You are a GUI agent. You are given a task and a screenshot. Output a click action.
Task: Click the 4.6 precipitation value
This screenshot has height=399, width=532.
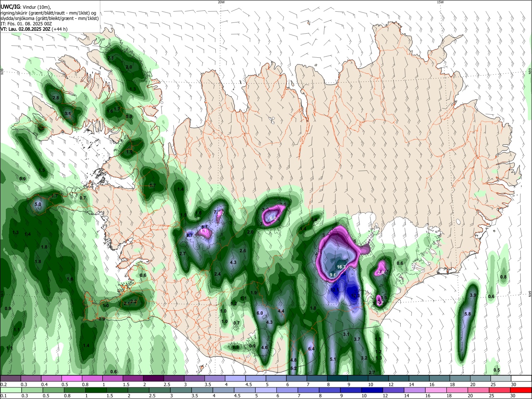pyautogui.click(x=264, y=347)
